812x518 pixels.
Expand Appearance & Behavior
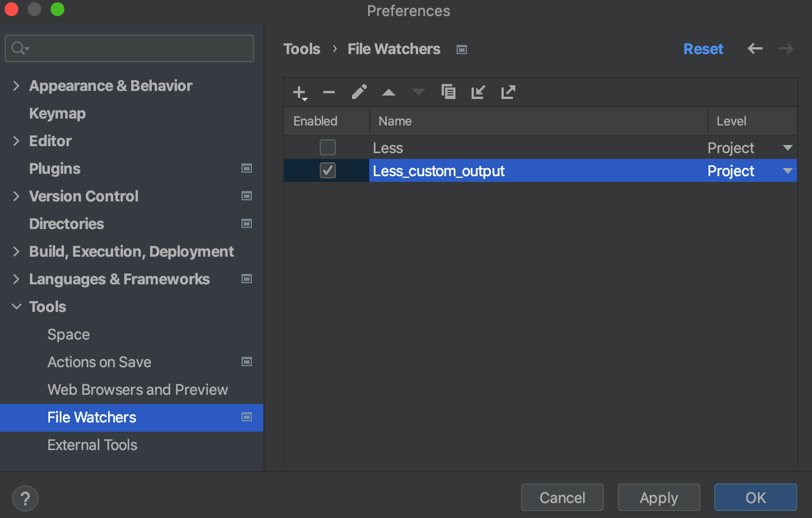tap(16, 86)
